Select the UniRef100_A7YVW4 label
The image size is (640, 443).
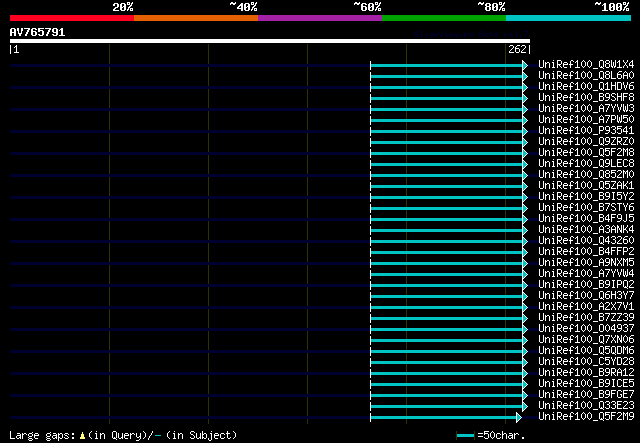586,274
